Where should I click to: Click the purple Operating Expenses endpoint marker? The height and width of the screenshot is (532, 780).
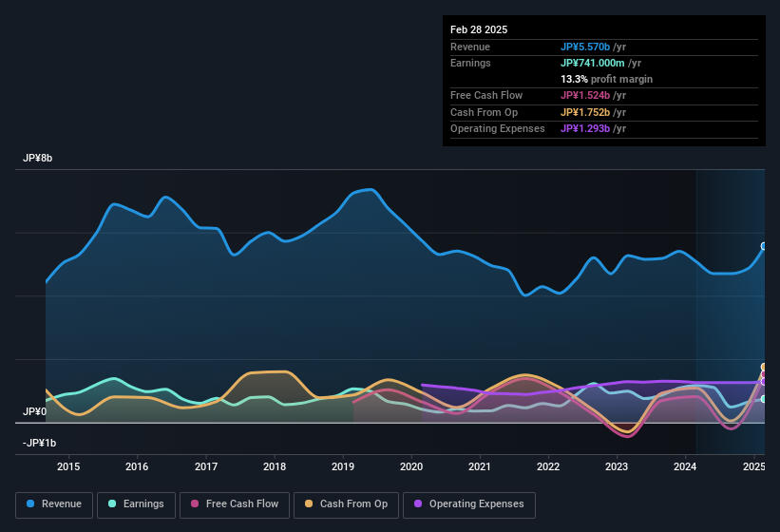tap(764, 382)
